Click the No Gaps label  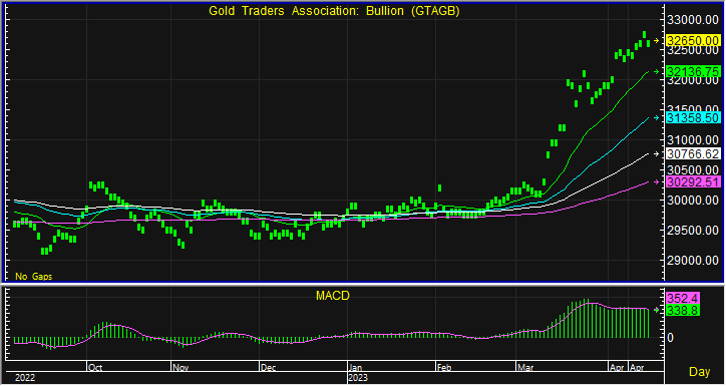(34, 277)
